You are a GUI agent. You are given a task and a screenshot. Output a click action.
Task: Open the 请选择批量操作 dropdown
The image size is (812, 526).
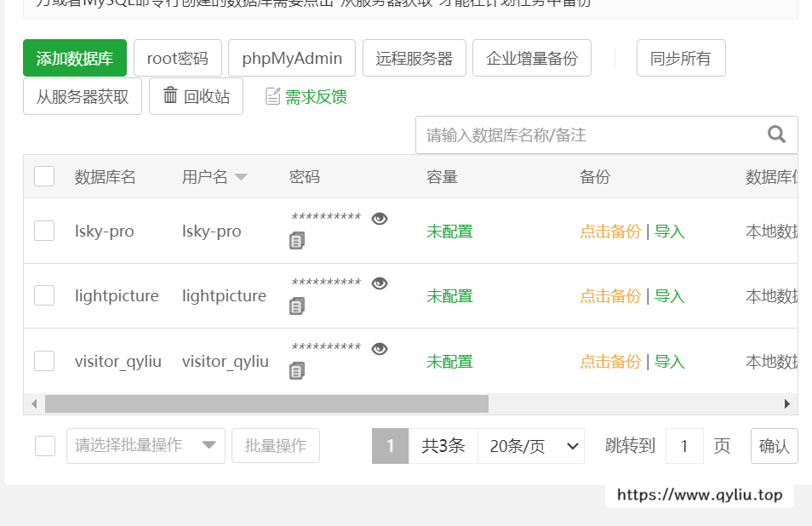tap(146, 446)
